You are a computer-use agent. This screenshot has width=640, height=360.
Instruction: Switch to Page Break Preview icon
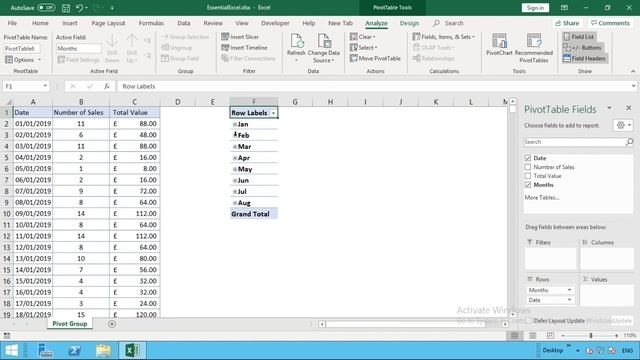(x=550, y=336)
